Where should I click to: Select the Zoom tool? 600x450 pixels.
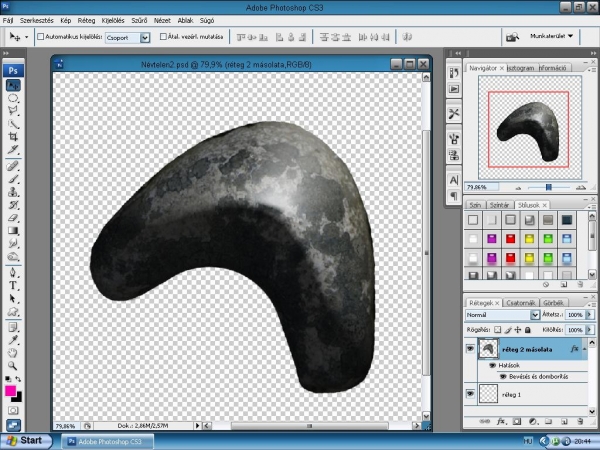point(13,366)
